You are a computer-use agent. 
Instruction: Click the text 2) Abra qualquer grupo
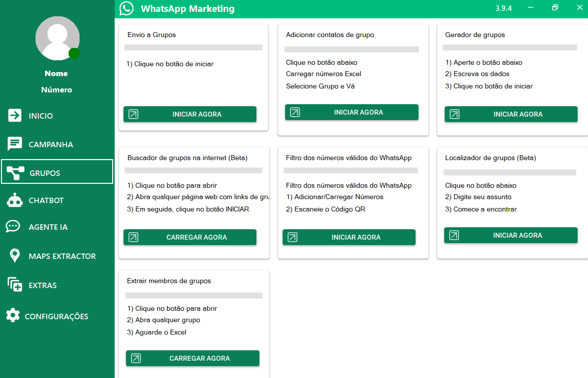164,320
